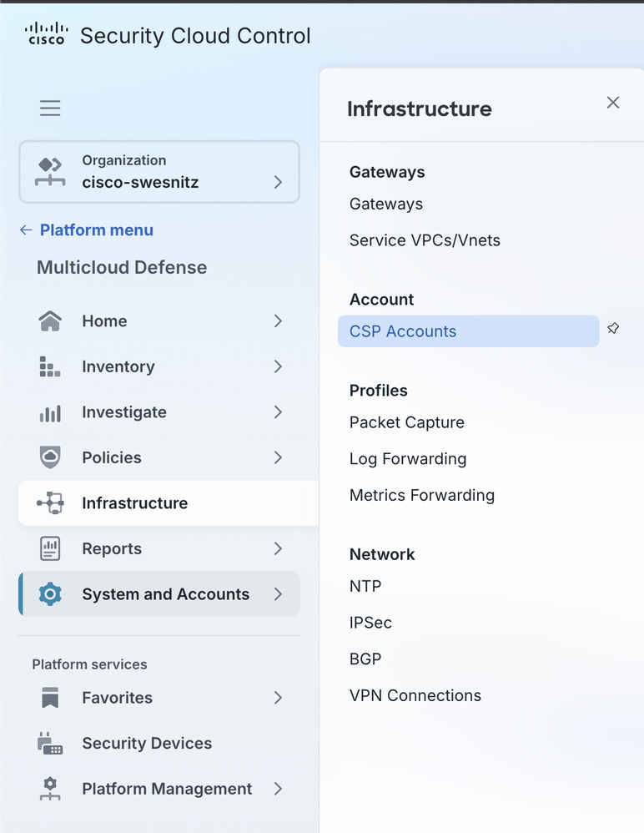Toggle the hamburger menu icon

click(50, 108)
